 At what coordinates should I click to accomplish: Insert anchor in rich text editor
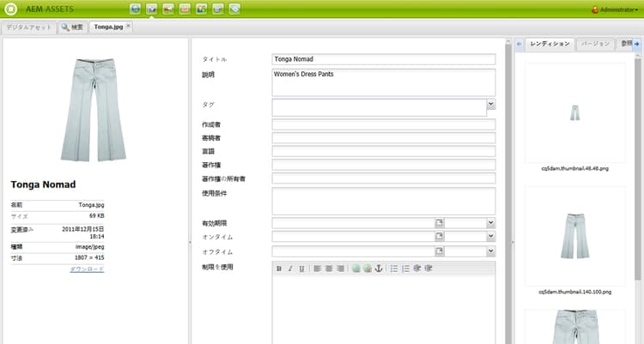point(379,269)
